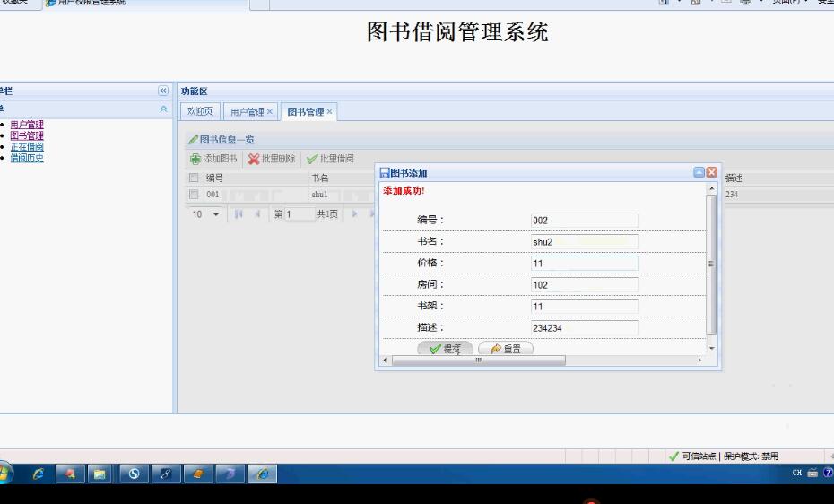Click the 批量借阅 batch borrow toolbar button
Viewport: 834px width, 504px height.
click(x=330, y=159)
